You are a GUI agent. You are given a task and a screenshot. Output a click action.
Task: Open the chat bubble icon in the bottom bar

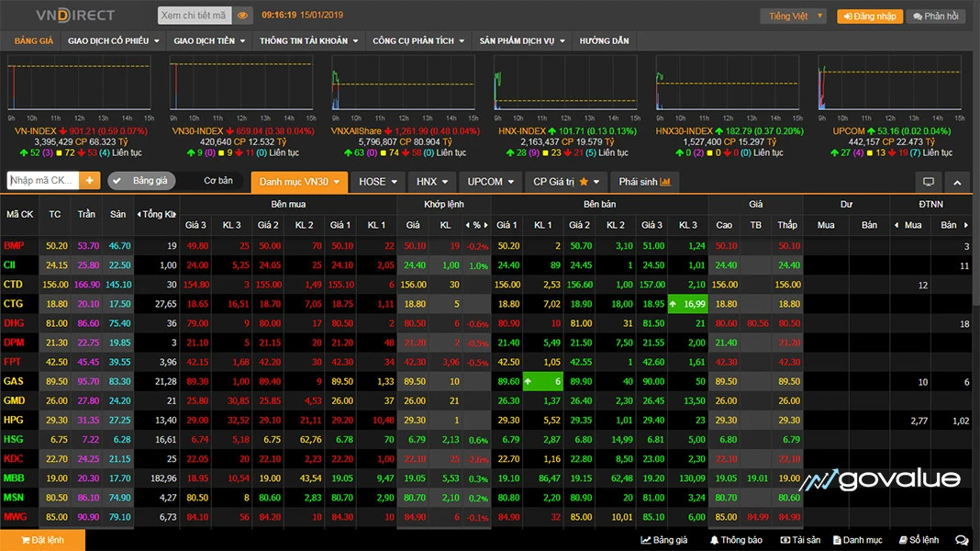pyautogui.click(x=962, y=540)
